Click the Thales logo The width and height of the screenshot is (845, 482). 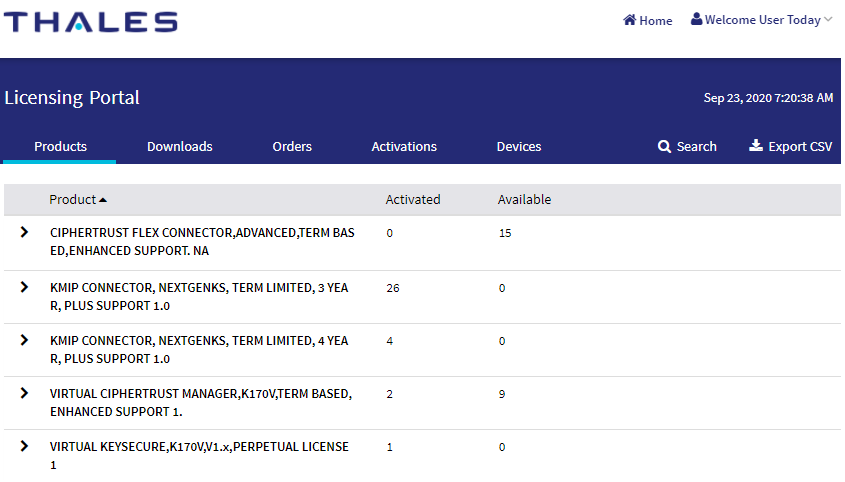(x=91, y=22)
